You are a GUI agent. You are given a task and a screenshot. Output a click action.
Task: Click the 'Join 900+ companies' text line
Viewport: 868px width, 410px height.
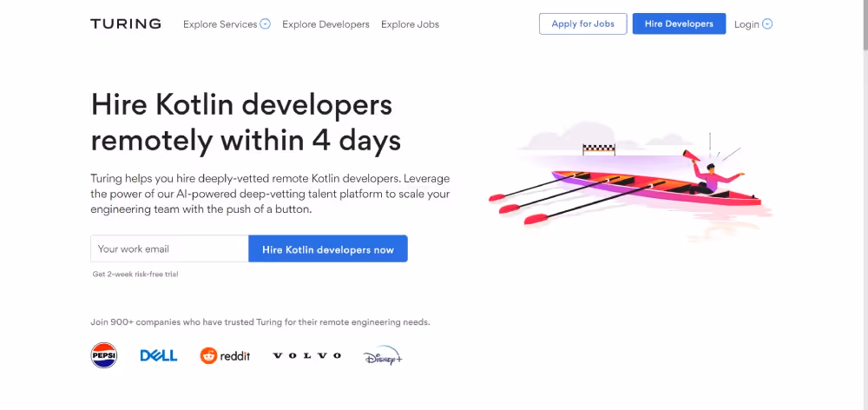click(260, 322)
